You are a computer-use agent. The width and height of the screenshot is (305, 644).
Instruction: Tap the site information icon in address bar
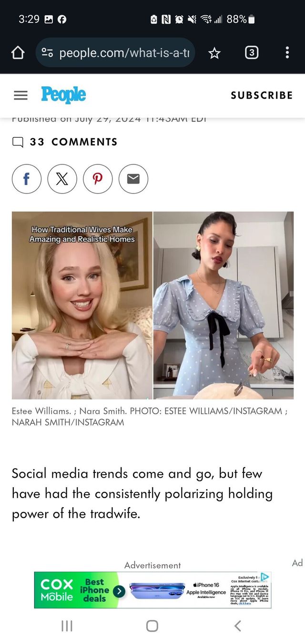point(47,52)
